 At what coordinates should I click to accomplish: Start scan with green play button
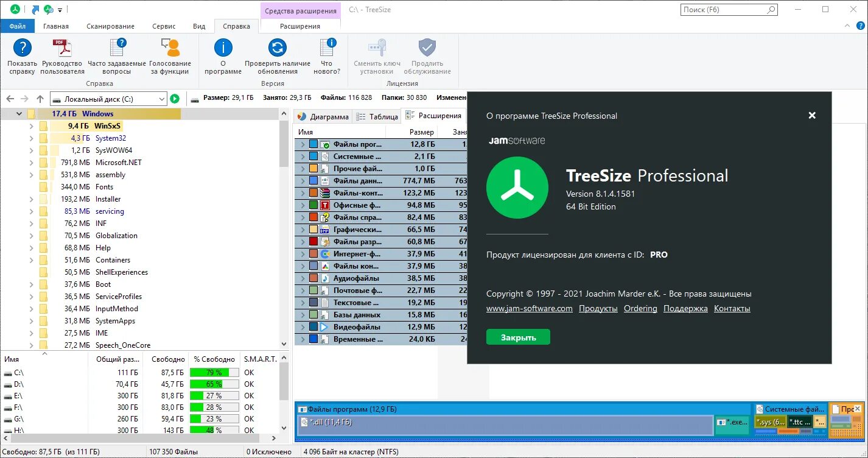point(175,99)
